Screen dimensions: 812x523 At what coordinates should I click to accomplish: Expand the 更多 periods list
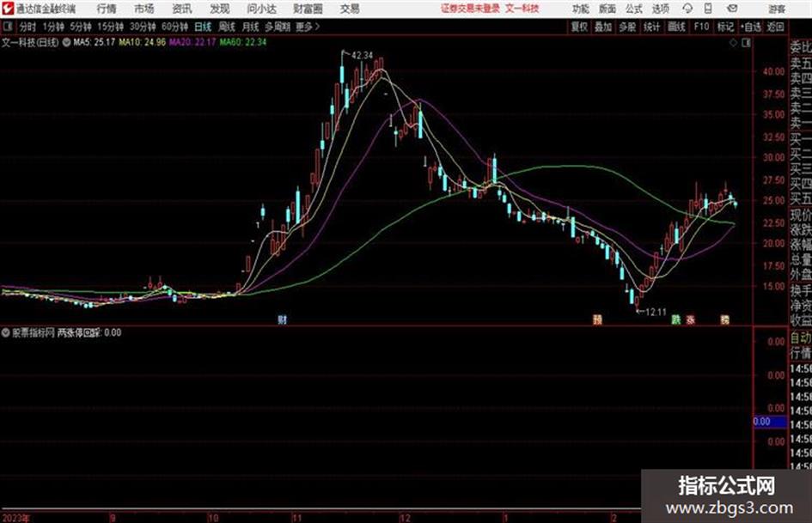[308, 27]
